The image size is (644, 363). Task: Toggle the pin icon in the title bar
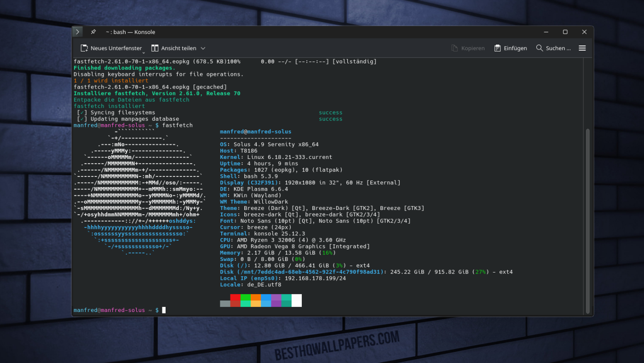tap(93, 32)
